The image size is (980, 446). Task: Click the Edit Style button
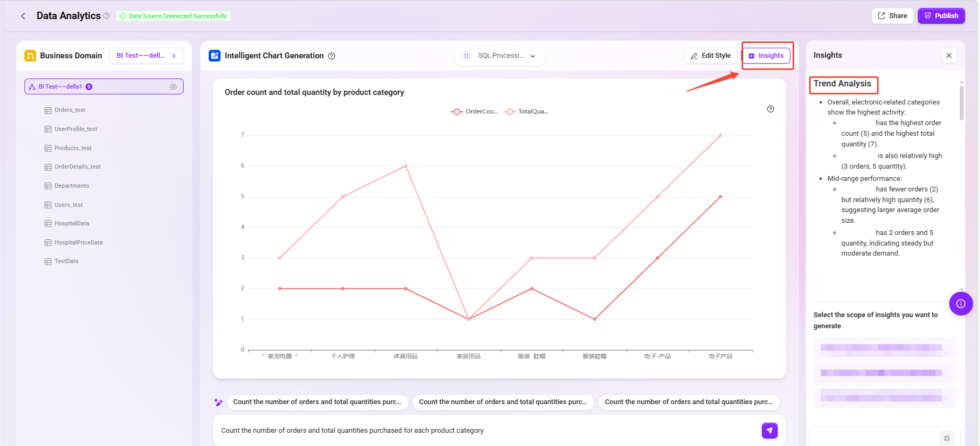coord(710,56)
